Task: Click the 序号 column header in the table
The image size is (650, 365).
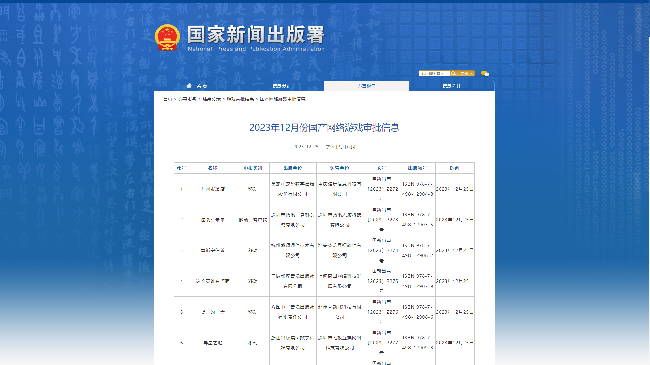Action: [181, 168]
